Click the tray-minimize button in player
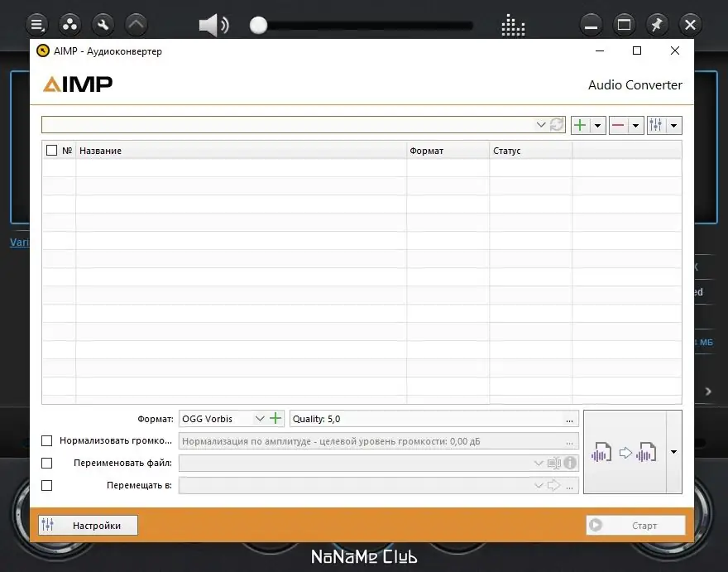Viewport: 728px width, 572px height. 591,25
